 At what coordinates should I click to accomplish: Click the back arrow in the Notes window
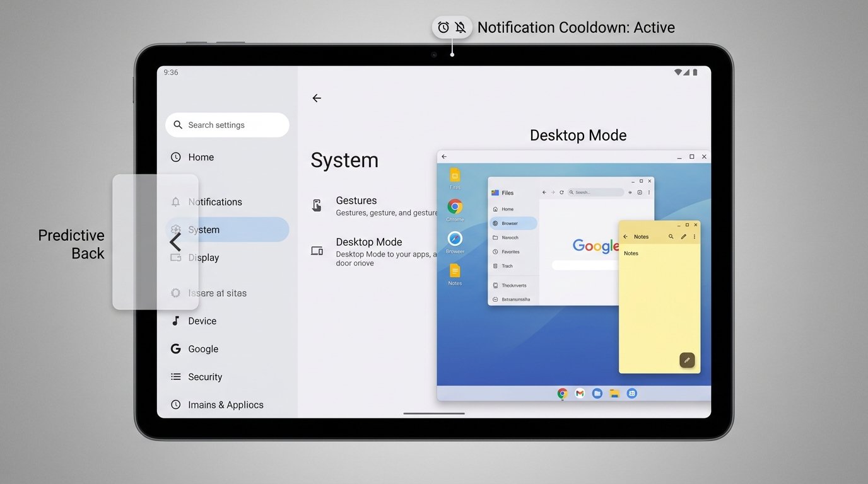625,237
